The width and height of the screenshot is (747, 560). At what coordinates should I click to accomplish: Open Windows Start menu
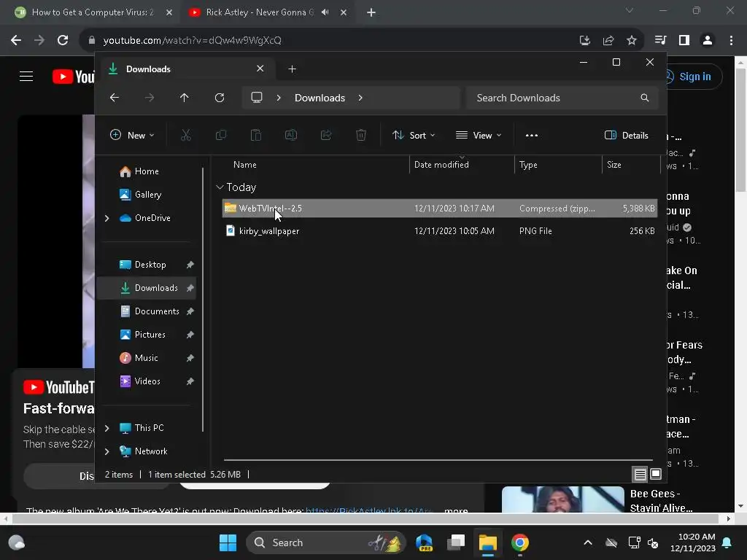click(228, 542)
